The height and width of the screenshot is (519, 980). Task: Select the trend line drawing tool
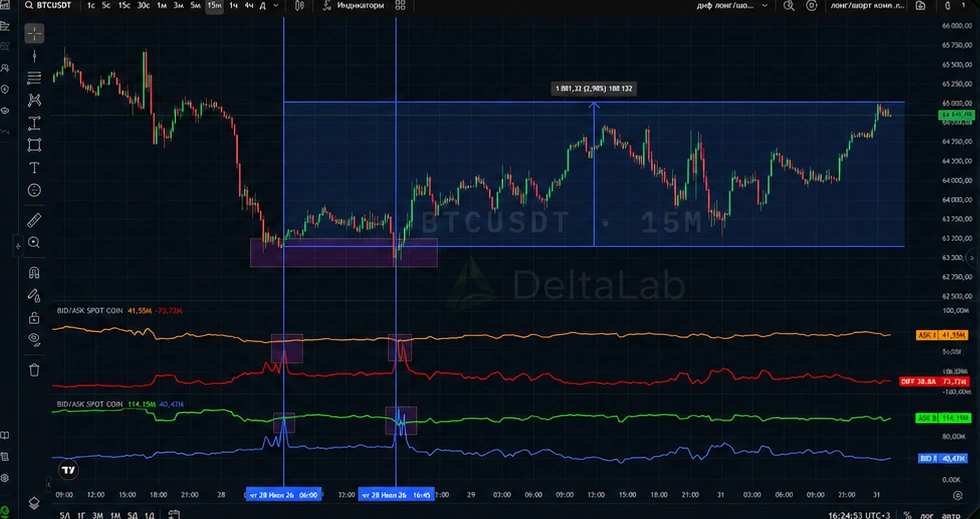34,56
